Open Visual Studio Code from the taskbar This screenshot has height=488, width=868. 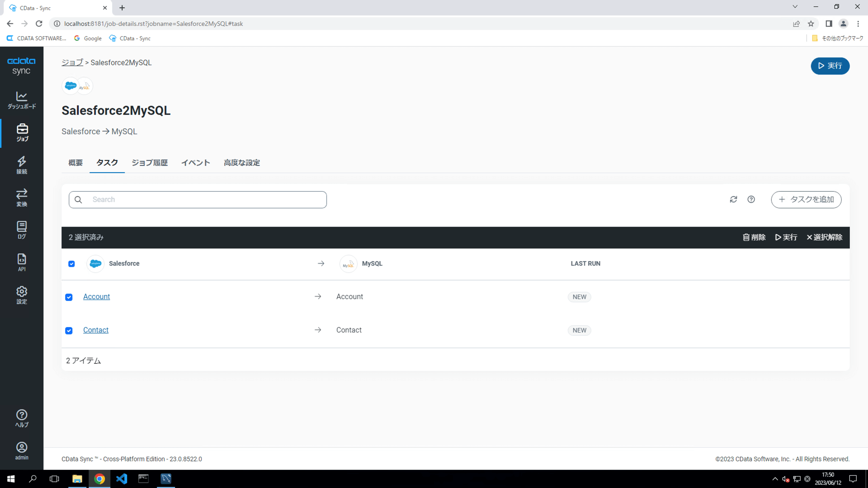(122, 479)
